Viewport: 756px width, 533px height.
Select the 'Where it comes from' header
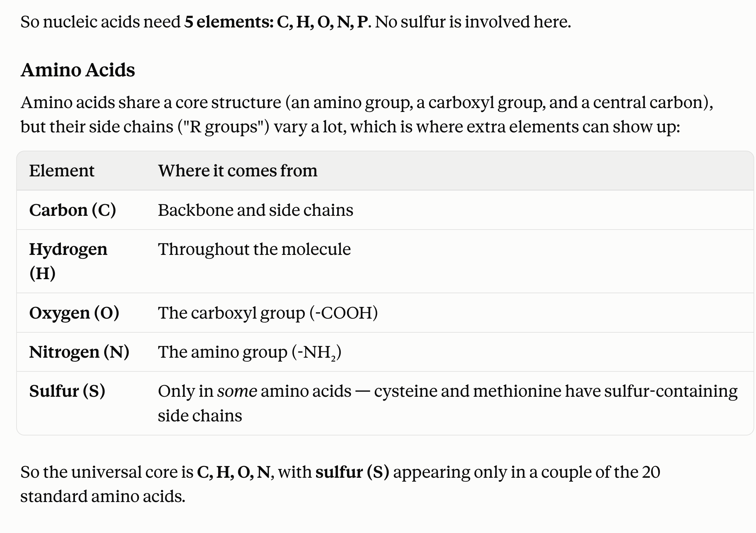238,171
